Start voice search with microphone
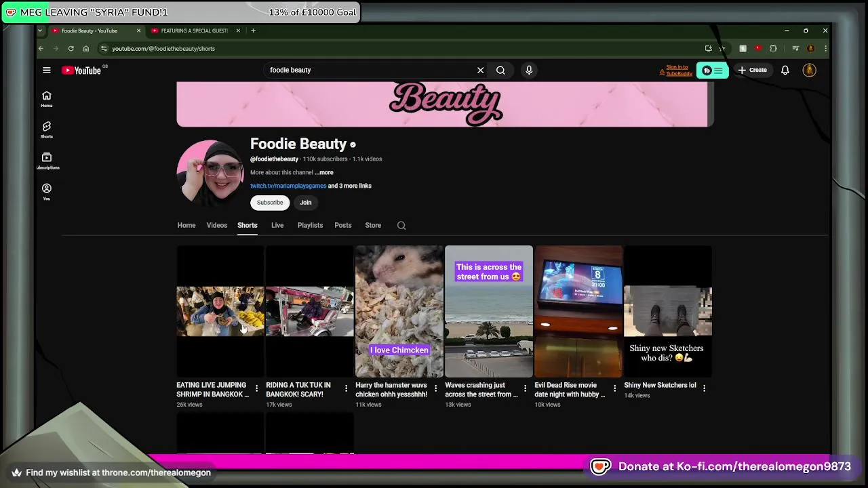868x488 pixels. click(x=529, y=70)
